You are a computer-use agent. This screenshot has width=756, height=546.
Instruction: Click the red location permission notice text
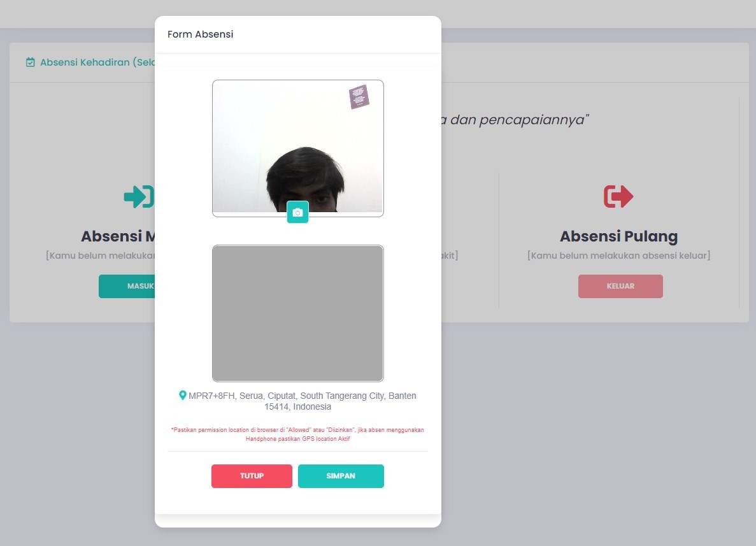(297, 434)
